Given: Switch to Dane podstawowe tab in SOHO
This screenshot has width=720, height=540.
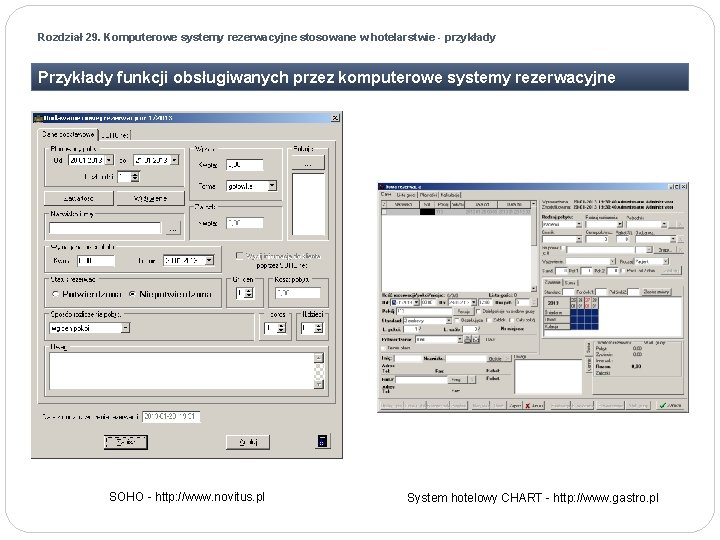Looking at the screenshot, I should [68, 134].
